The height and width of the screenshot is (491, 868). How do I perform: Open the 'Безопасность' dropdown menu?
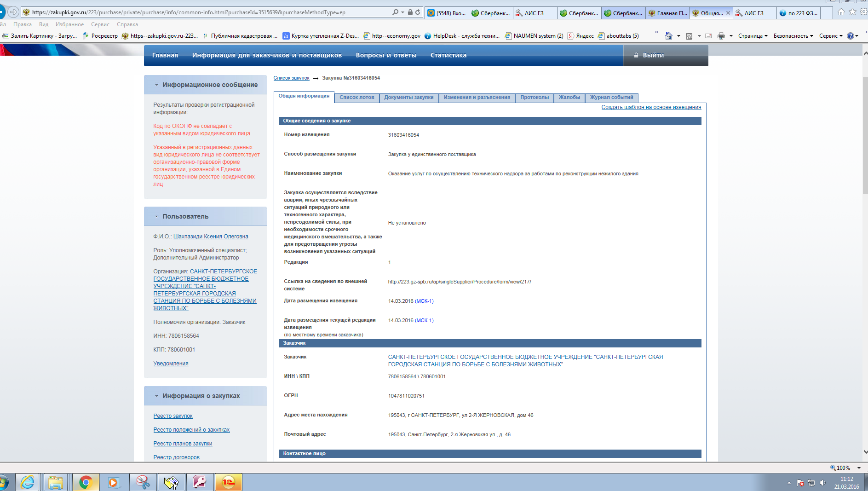click(x=793, y=36)
